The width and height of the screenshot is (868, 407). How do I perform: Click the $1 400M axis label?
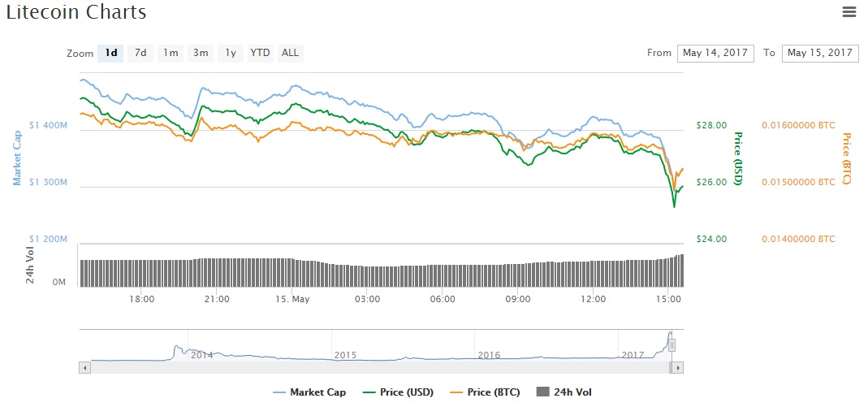(48, 126)
